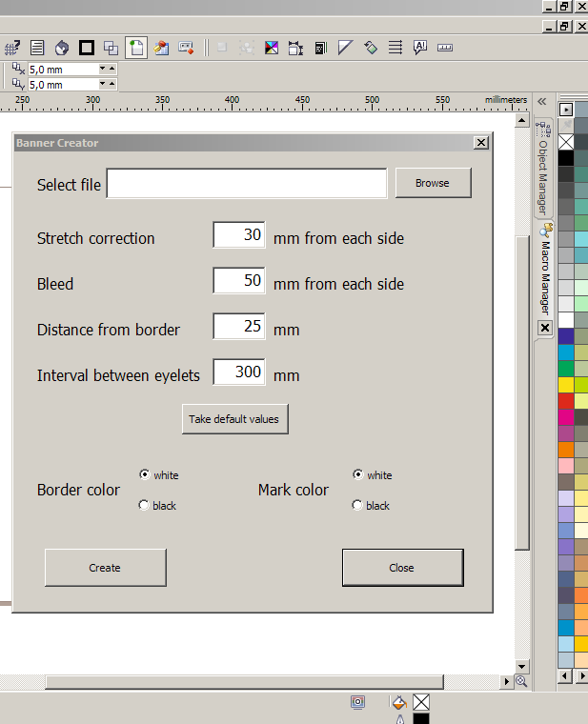Select white Border color radio button
The height and width of the screenshot is (724, 588).
pyautogui.click(x=145, y=474)
